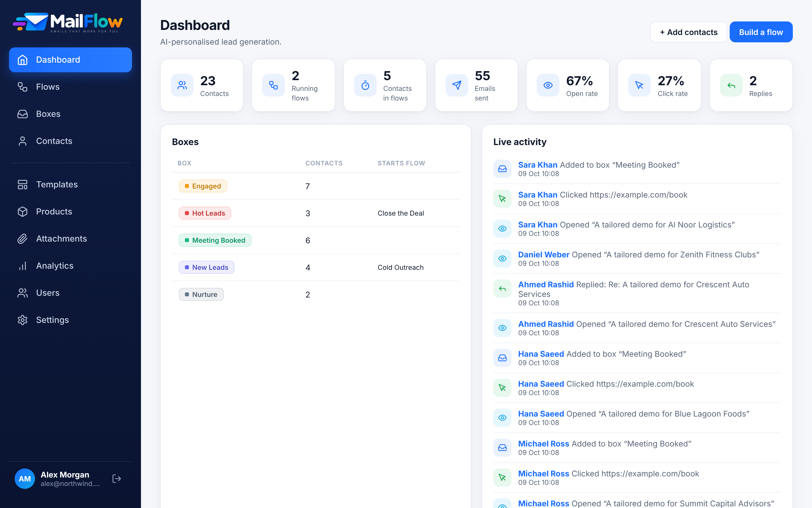This screenshot has width=812, height=508.
Task: Click the Running flows card icon
Action: pyautogui.click(x=273, y=85)
